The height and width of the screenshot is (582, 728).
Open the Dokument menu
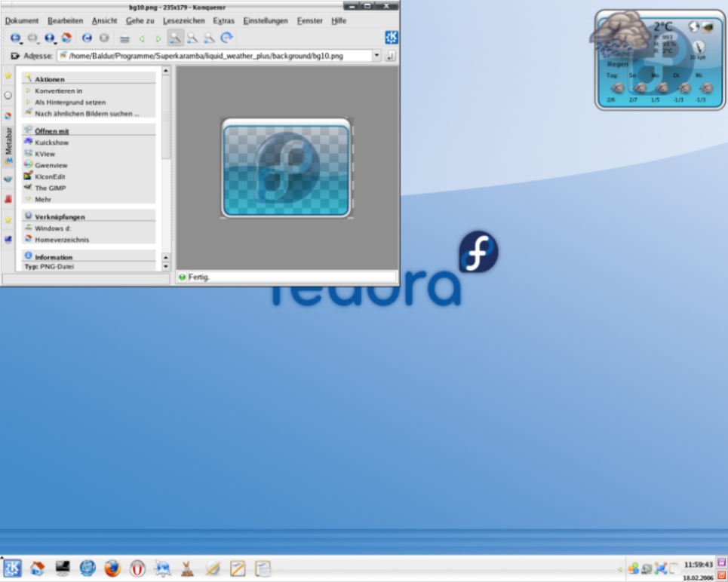pyautogui.click(x=22, y=21)
